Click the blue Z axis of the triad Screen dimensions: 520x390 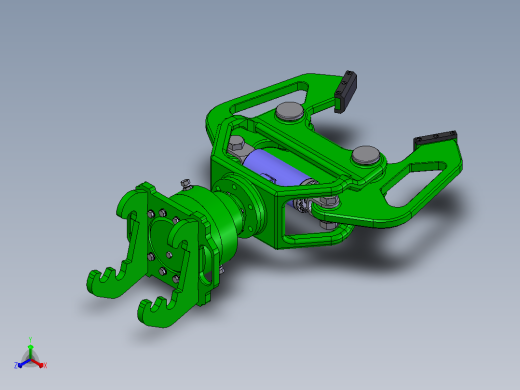(x=22, y=364)
